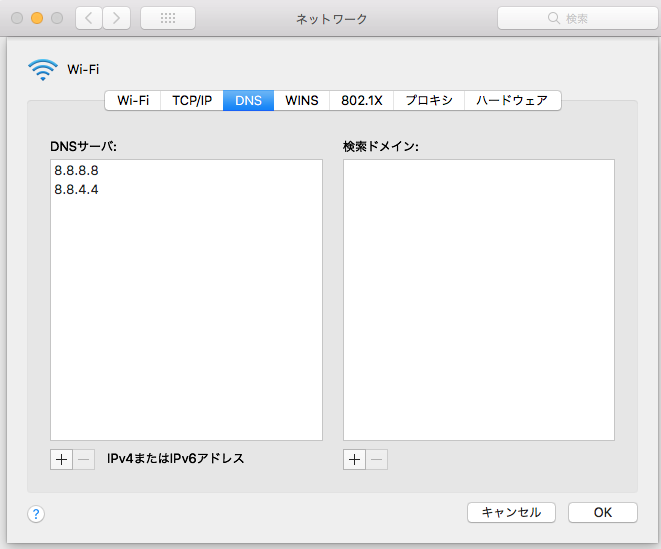Show all preferences grid button

point(168,18)
